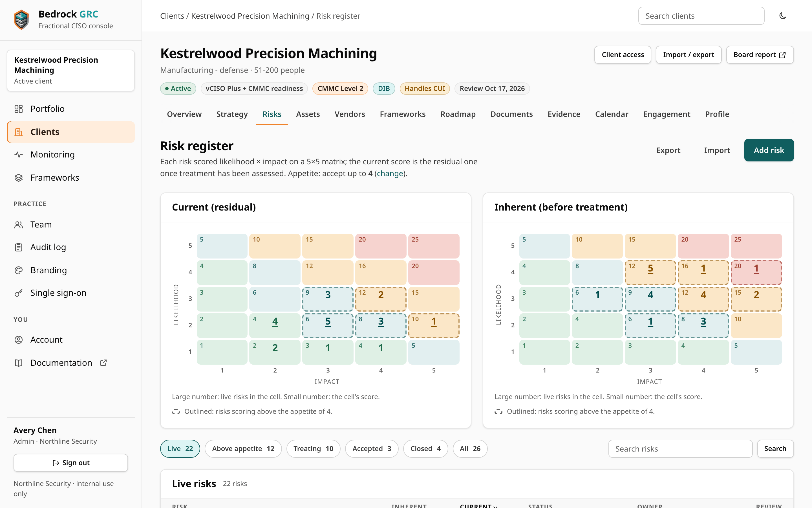The height and width of the screenshot is (508, 812).
Task: Open Import / export button
Action: (x=689, y=55)
